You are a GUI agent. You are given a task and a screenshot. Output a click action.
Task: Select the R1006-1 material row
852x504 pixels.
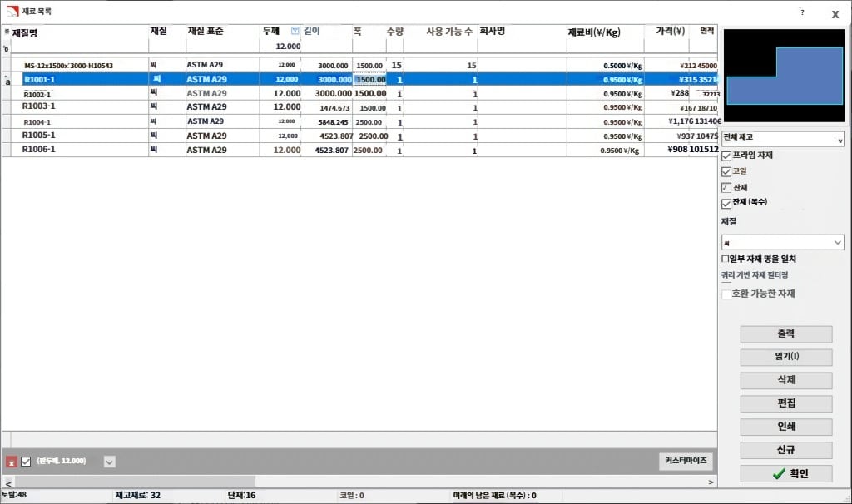(359, 150)
